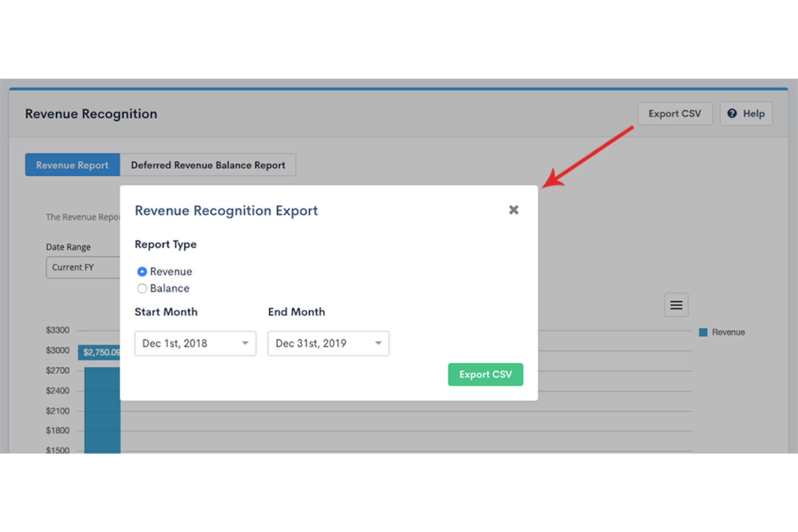Click the Export CSV button in page header
The width and height of the screenshot is (798, 532).
[675, 114]
